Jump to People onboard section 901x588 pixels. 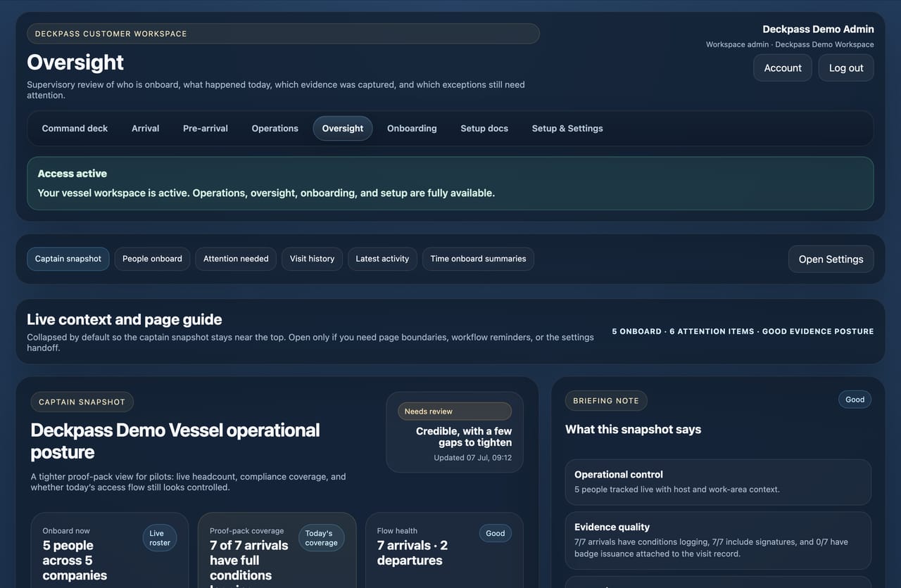click(152, 259)
